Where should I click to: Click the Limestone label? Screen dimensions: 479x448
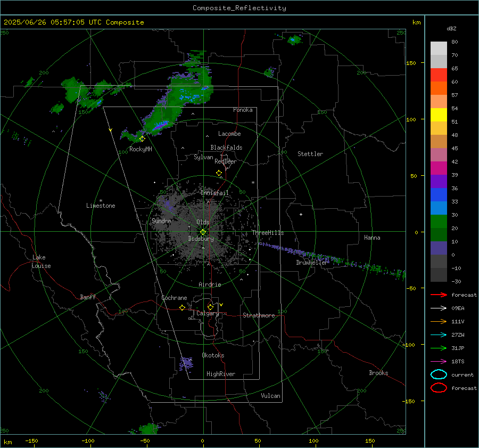(101, 206)
